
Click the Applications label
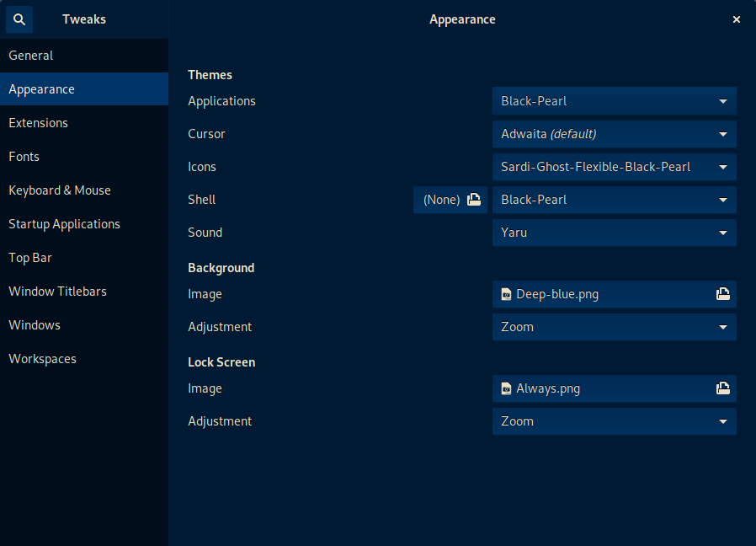[221, 101]
